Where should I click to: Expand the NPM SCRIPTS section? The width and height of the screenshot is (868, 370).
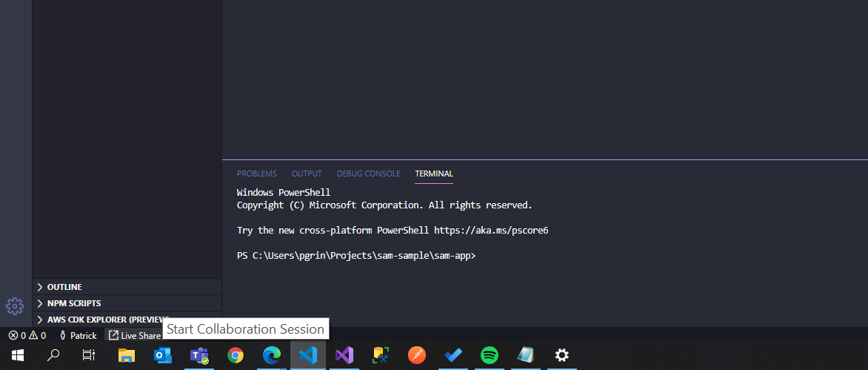(x=127, y=303)
